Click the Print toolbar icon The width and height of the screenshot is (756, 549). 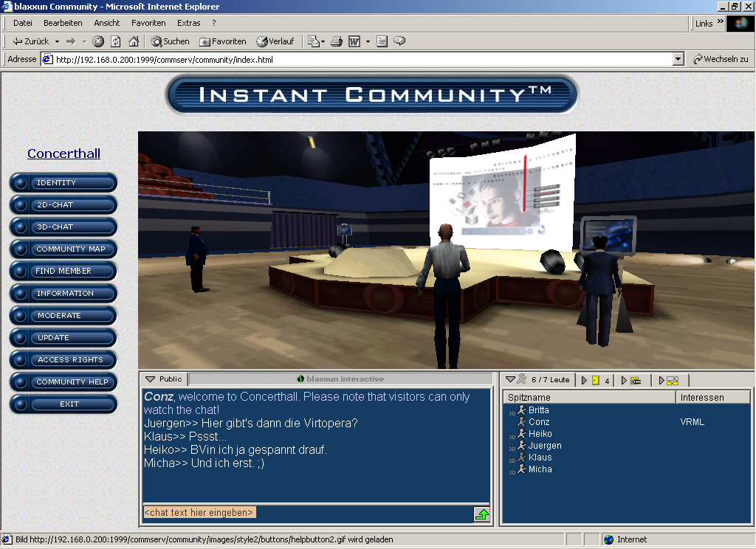point(337,41)
